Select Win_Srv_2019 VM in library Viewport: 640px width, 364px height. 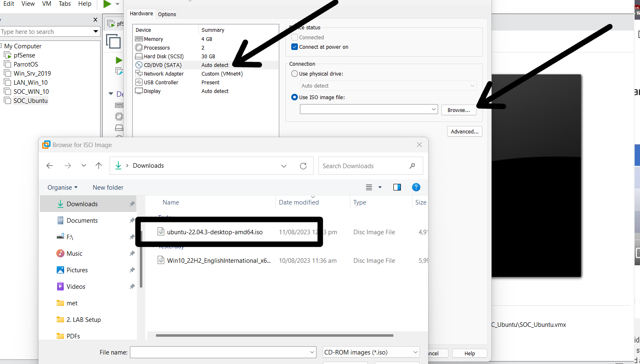[32, 74]
